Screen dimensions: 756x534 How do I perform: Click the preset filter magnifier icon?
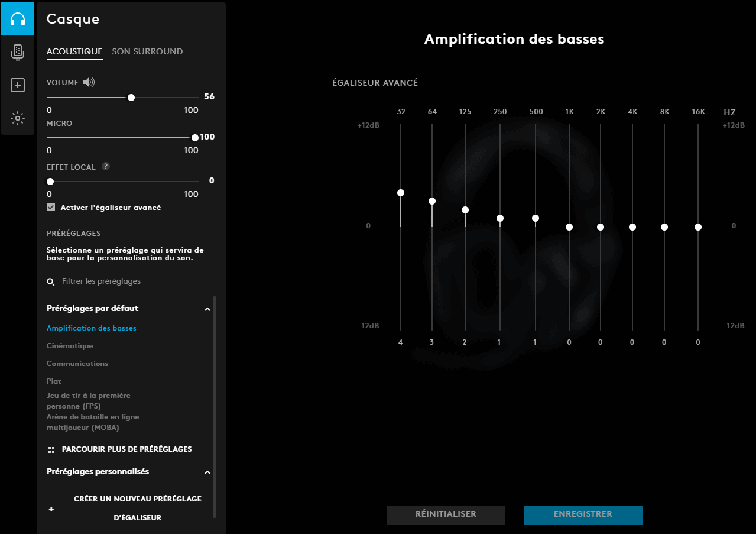[51, 282]
